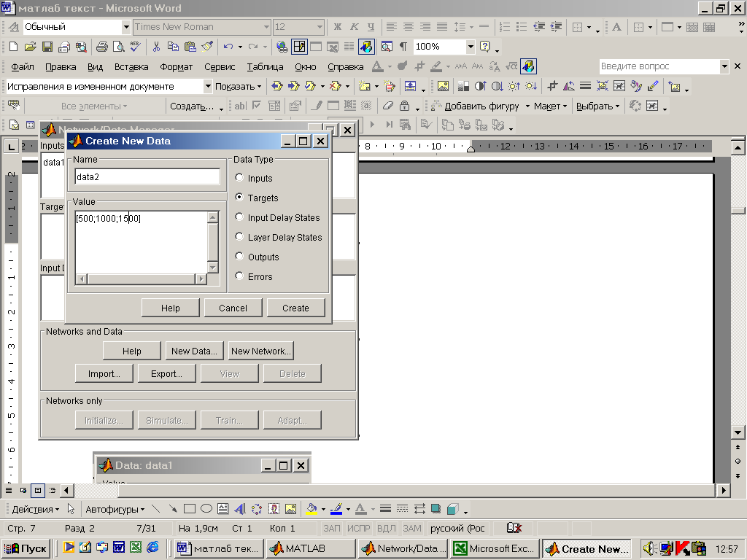Image resolution: width=747 pixels, height=560 pixels.
Task: Click the Bold (Ж) formatting icon
Action: point(337,27)
